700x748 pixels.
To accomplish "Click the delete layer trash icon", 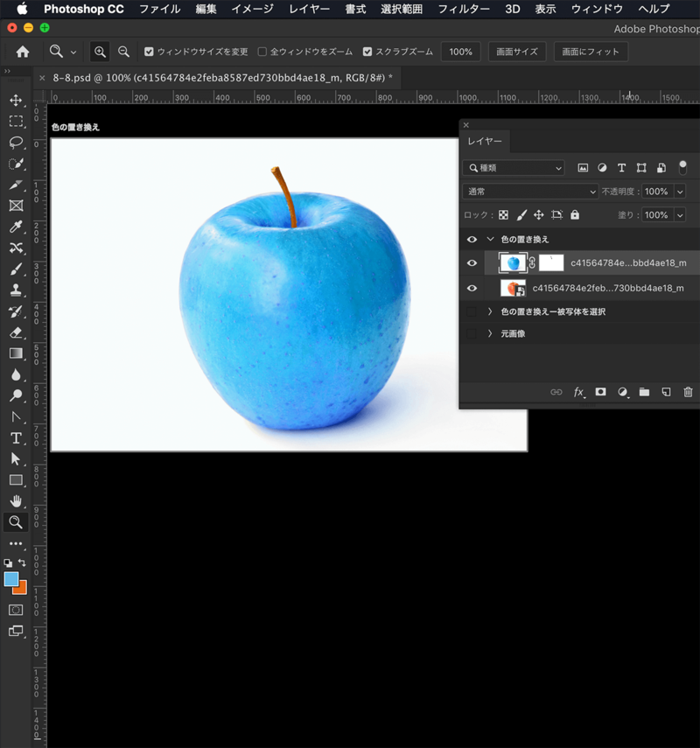I will click(689, 392).
